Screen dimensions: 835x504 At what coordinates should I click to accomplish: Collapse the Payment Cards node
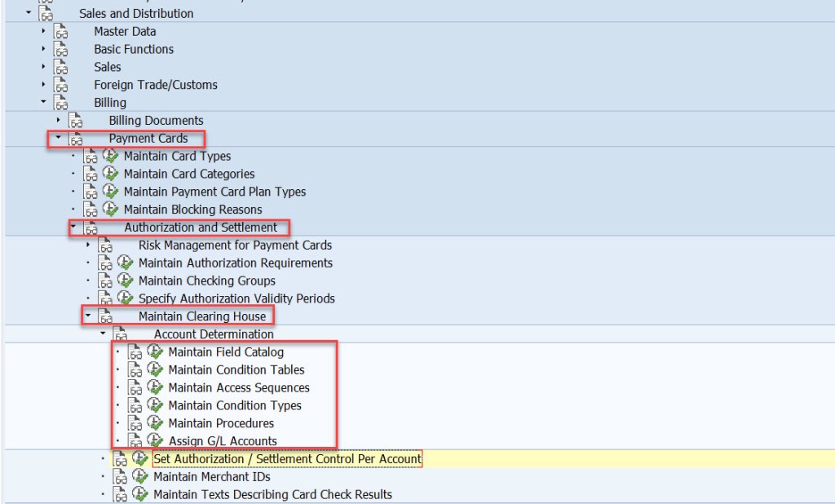pos(56,138)
